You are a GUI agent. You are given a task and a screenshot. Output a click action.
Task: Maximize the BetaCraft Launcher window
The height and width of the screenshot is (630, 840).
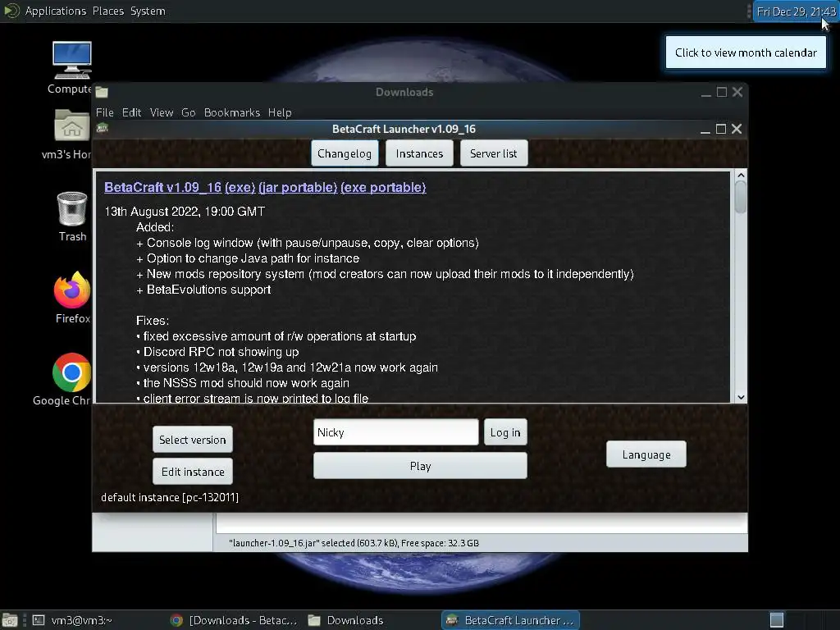pyautogui.click(x=721, y=129)
